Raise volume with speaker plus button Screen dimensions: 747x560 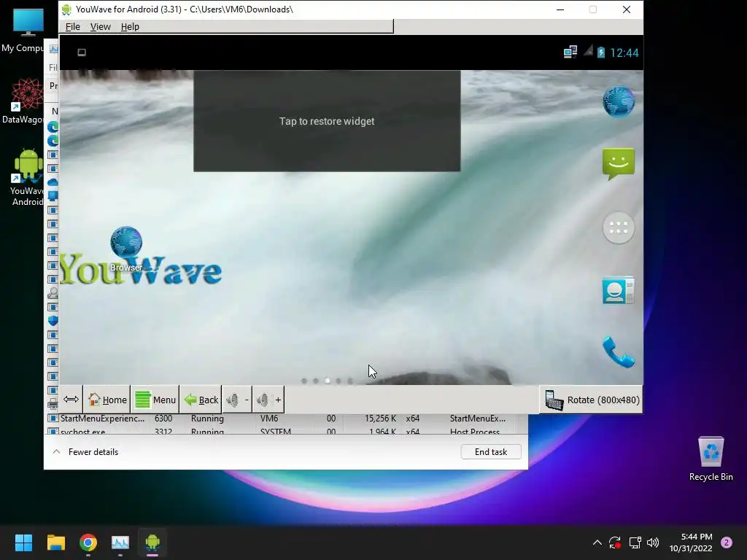pyautogui.click(x=268, y=400)
